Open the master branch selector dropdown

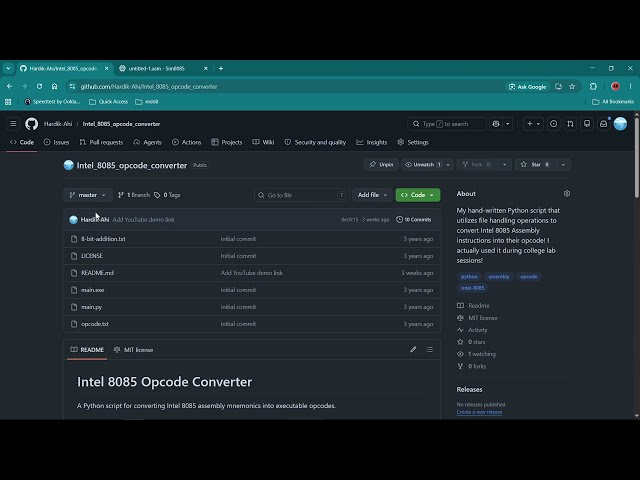(88, 195)
